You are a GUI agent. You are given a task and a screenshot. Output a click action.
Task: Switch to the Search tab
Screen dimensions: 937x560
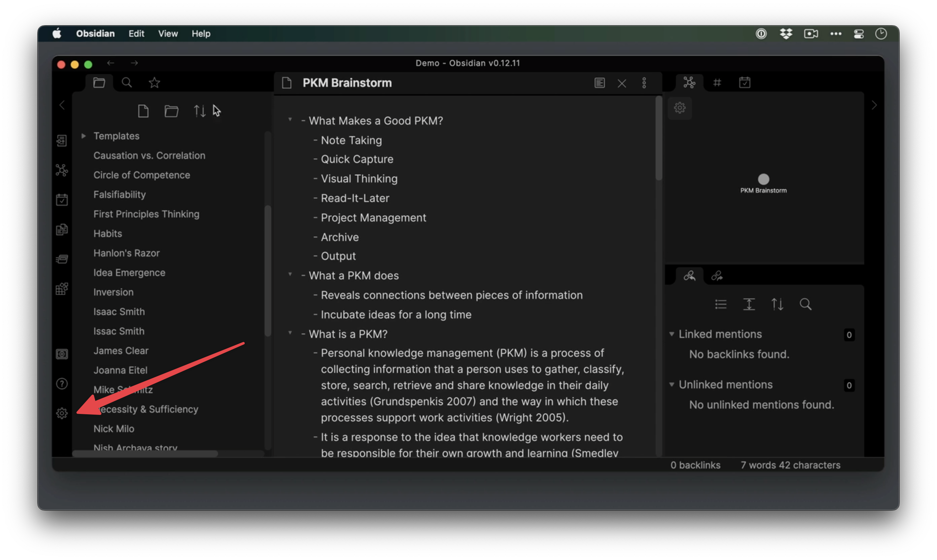pos(127,83)
